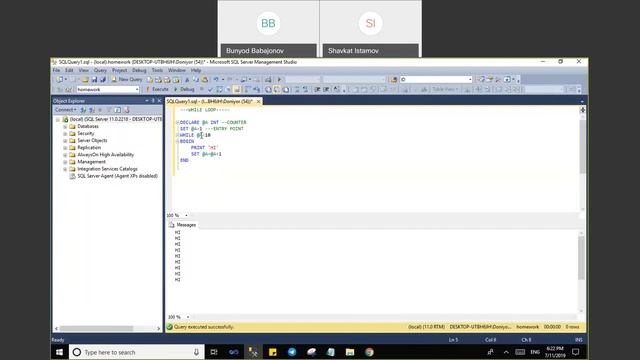This screenshot has width=640, height=360.
Task: Click the Bunyod Babajonov participant tile
Action: click(268, 29)
